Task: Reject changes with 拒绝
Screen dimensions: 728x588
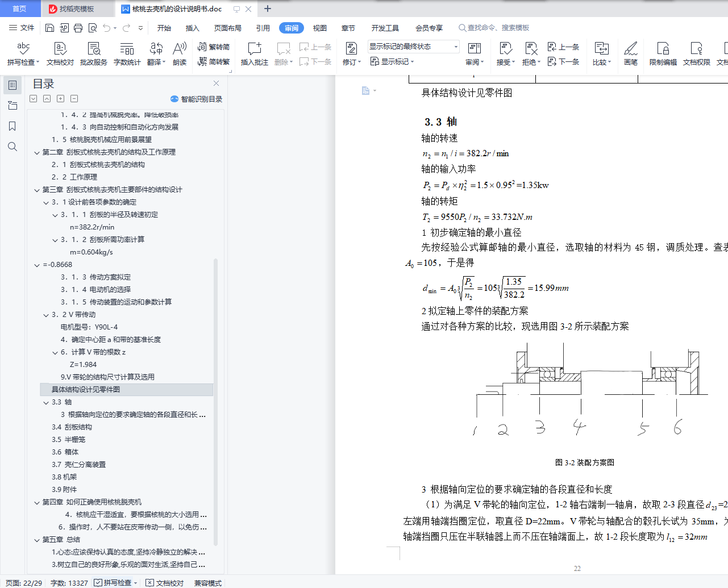Action: pos(531,54)
